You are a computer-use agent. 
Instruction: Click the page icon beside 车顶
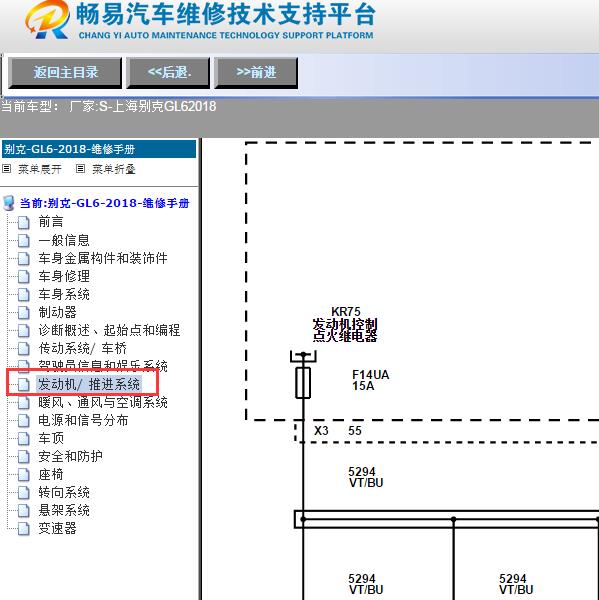pos(24,439)
